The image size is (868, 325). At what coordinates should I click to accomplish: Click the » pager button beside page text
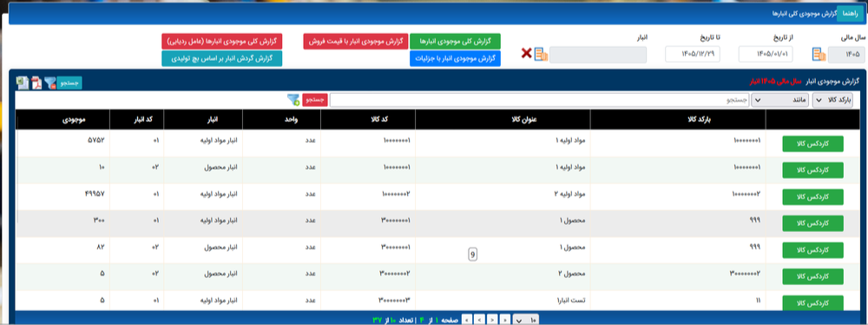(467, 320)
